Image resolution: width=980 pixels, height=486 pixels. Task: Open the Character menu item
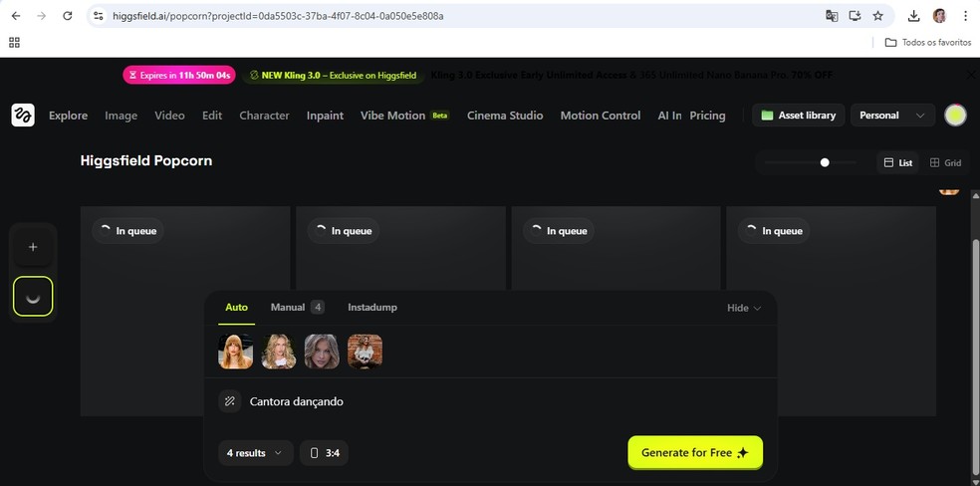coord(264,116)
